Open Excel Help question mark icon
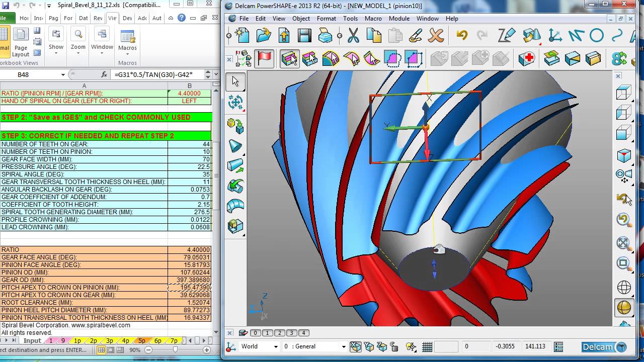 point(182,18)
